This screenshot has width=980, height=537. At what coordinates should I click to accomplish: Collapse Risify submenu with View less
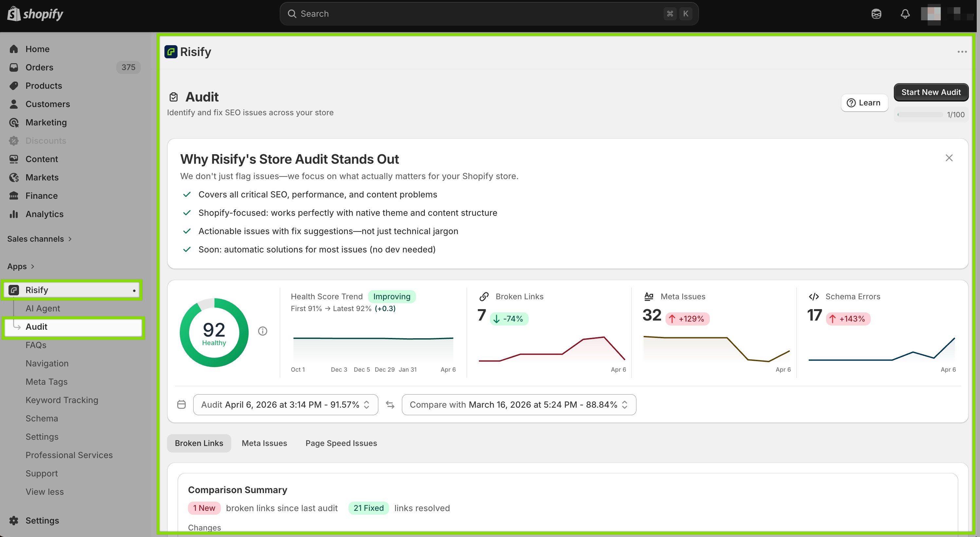pos(45,492)
